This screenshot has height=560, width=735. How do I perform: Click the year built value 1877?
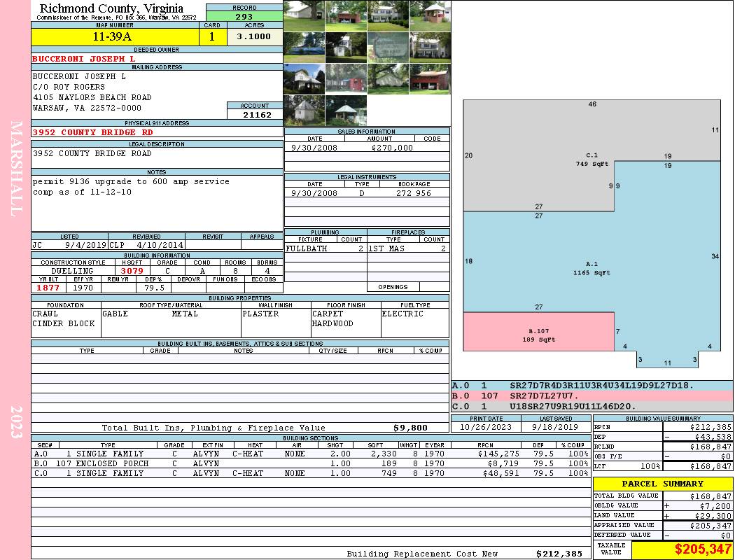click(48, 288)
